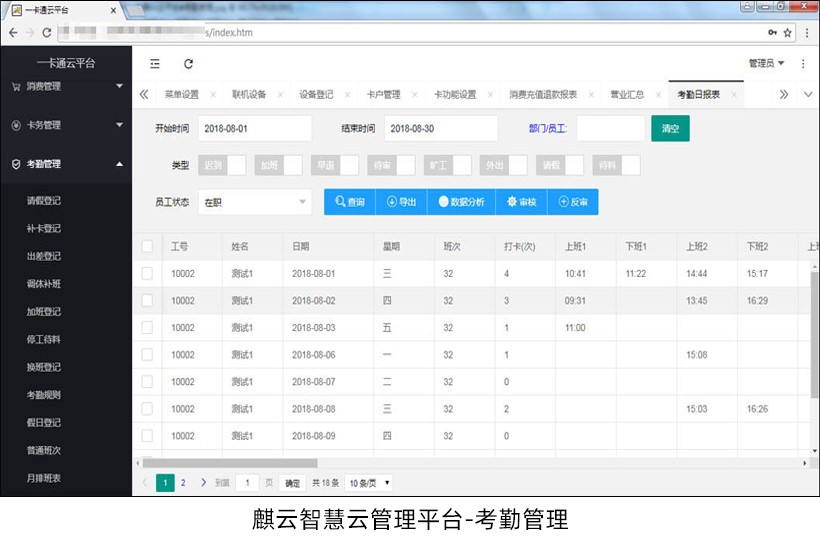The width and height of the screenshot is (820, 540).
Task: Click the refresh icon beside menu toggle
Action: [x=188, y=63]
